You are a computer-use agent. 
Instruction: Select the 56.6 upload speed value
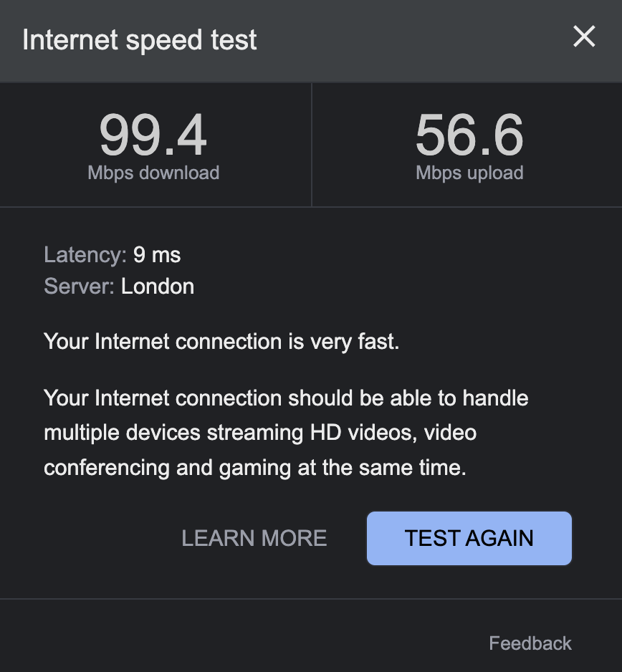pos(469,135)
